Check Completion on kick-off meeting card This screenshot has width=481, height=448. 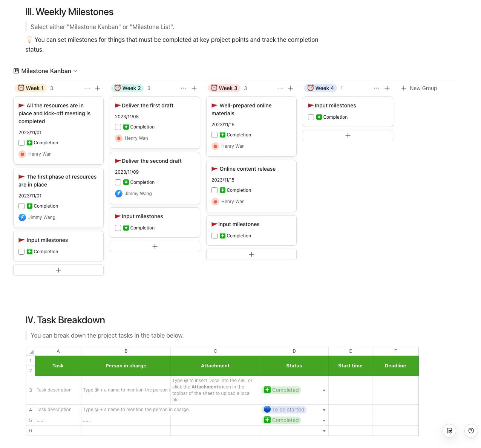click(x=21, y=143)
